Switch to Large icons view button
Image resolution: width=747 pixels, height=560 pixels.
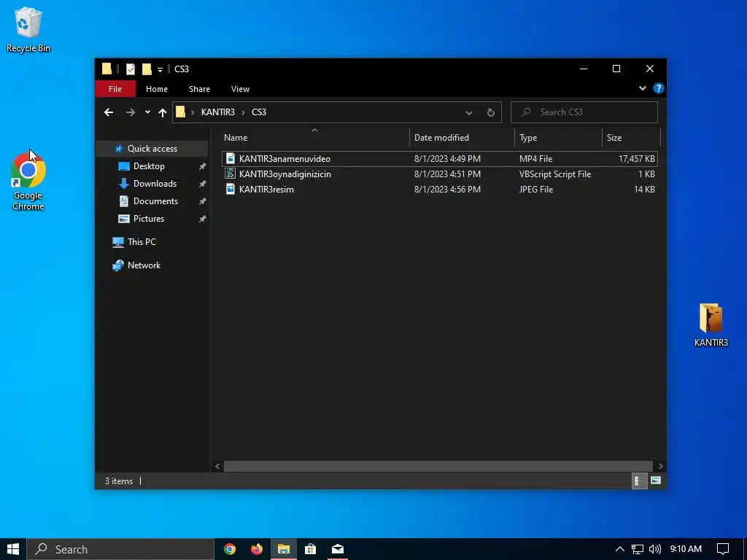tap(656, 481)
